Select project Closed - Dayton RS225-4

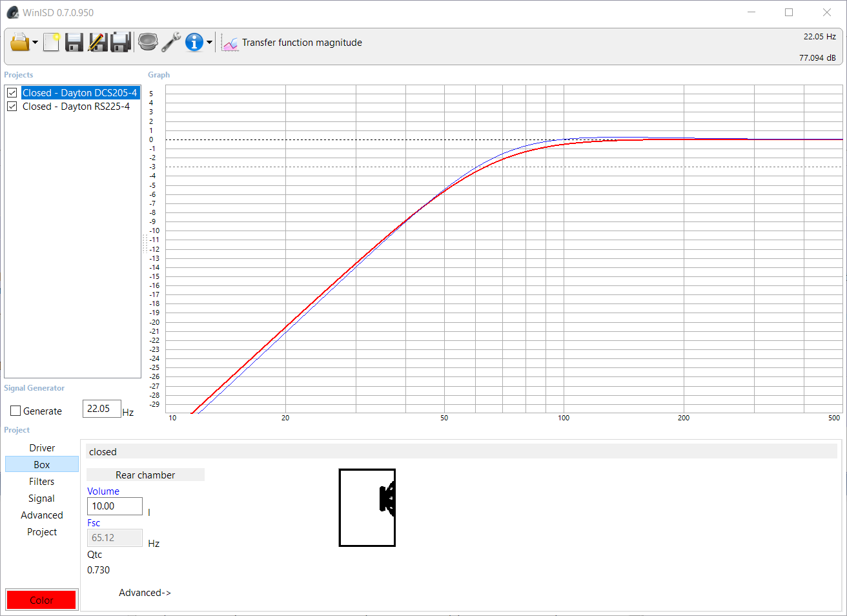(x=76, y=107)
